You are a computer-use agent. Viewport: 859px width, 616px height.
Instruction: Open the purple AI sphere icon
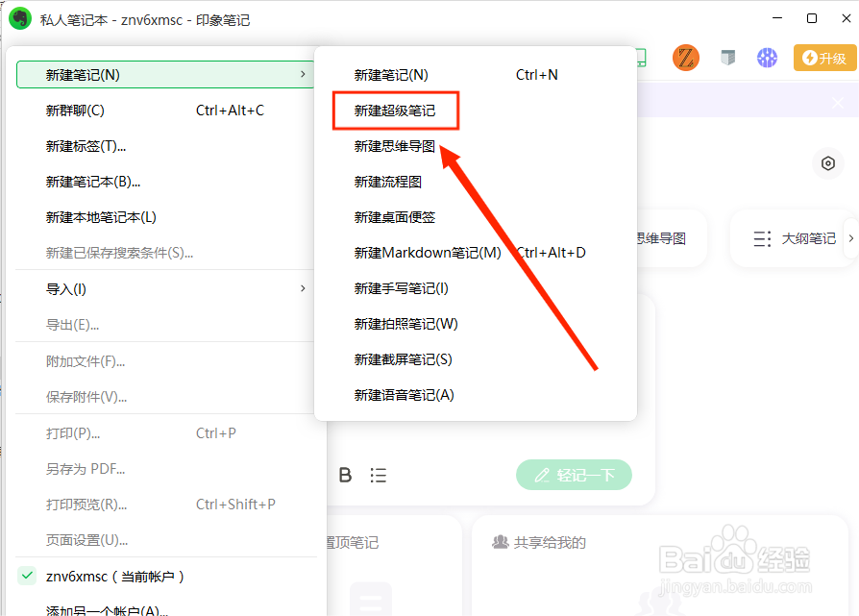tap(767, 58)
